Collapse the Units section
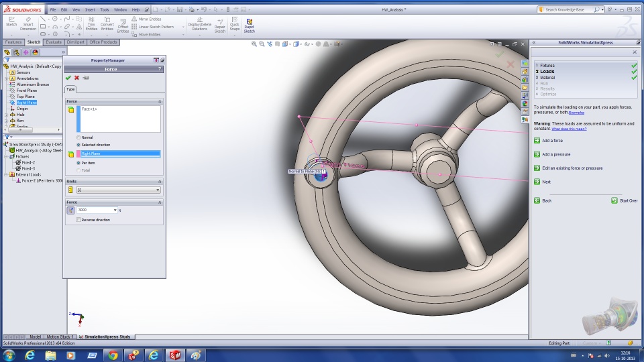The image size is (644, 362). (x=160, y=182)
